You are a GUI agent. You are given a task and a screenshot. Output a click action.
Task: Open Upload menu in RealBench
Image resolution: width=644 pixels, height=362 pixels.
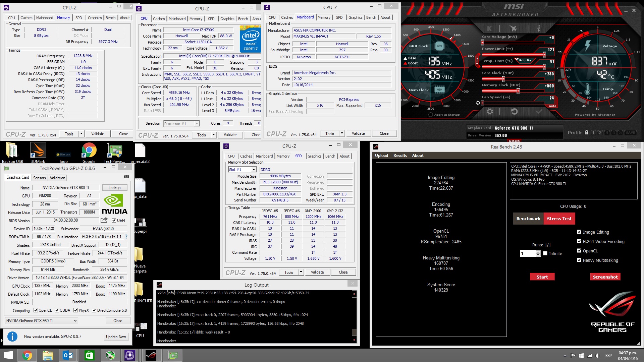click(381, 156)
